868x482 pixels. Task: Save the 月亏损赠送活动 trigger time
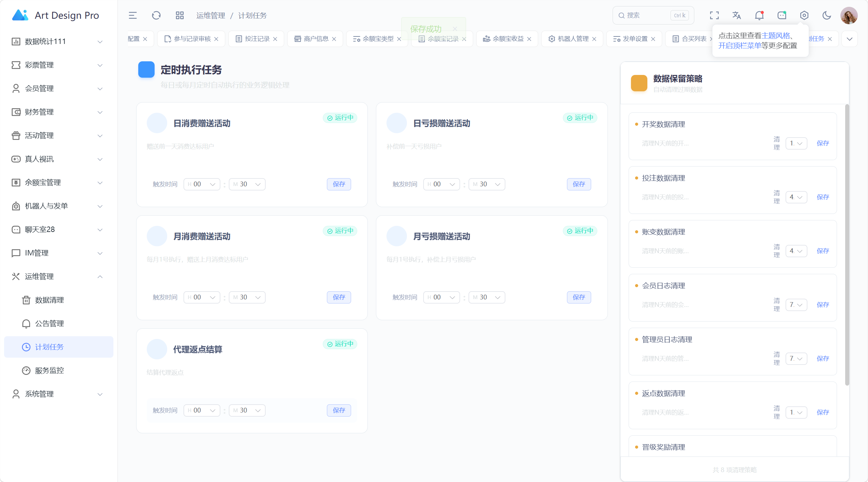pyautogui.click(x=579, y=297)
